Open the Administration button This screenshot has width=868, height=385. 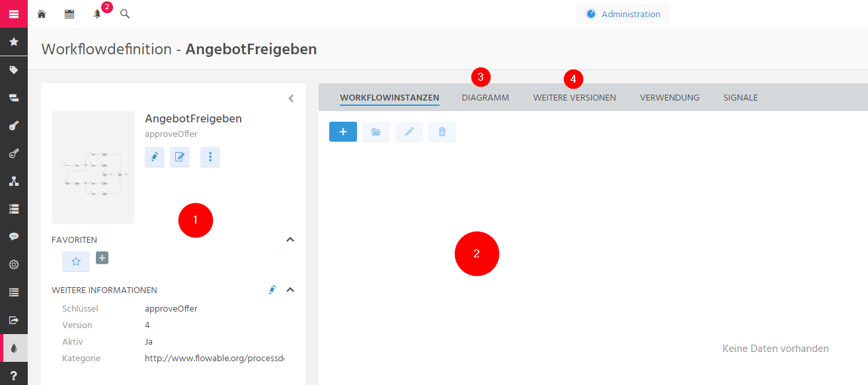[x=623, y=14]
